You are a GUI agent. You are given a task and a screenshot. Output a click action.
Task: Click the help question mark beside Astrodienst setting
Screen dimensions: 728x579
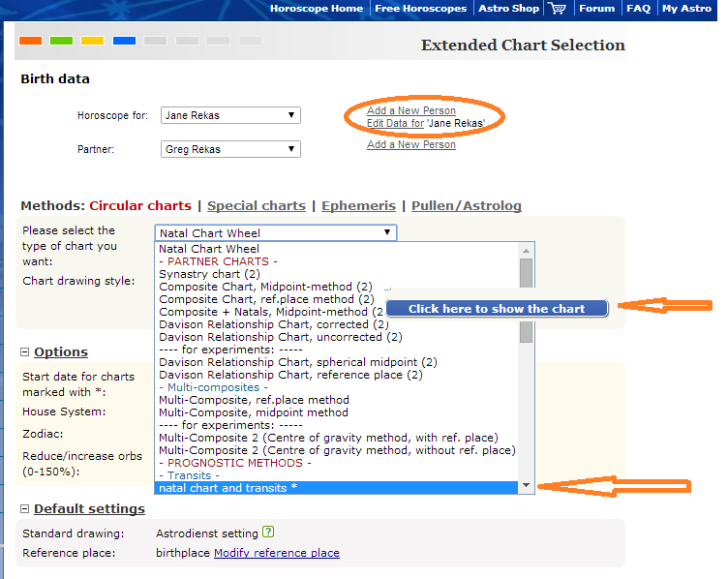click(x=268, y=533)
